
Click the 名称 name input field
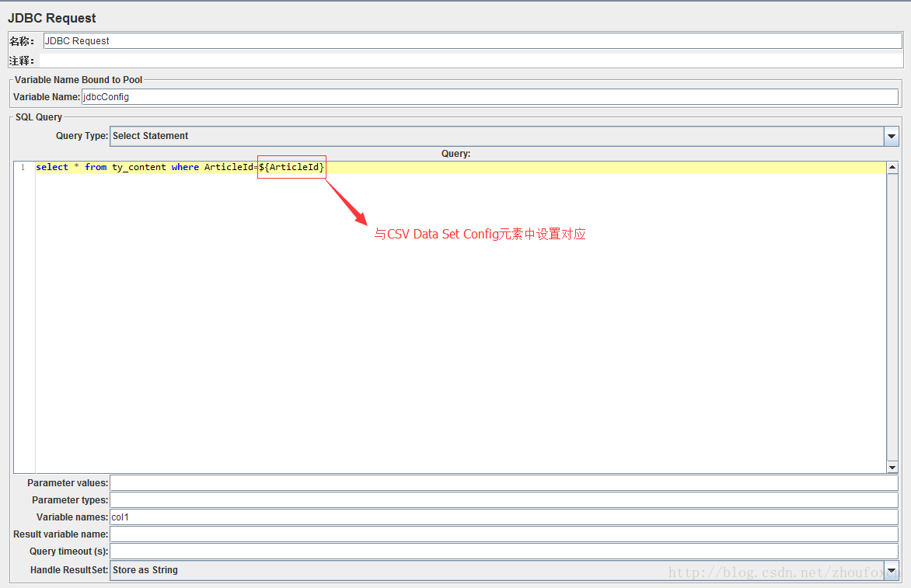point(473,40)
